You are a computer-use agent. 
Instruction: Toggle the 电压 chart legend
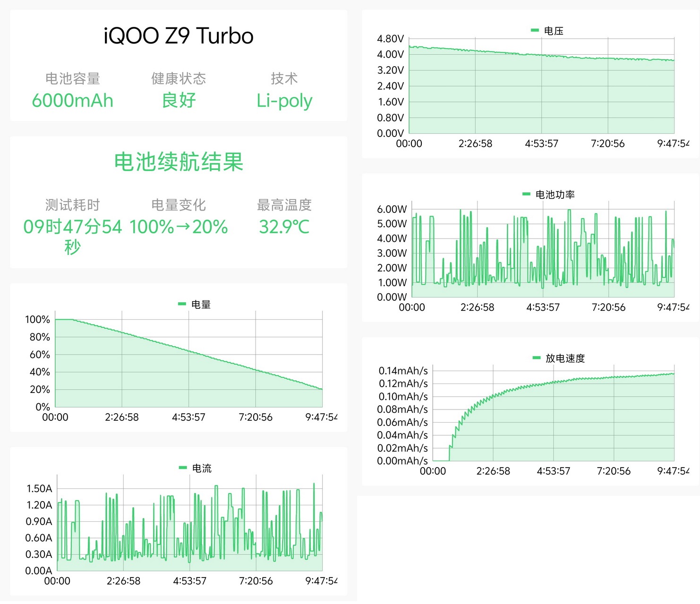point(547,31)
